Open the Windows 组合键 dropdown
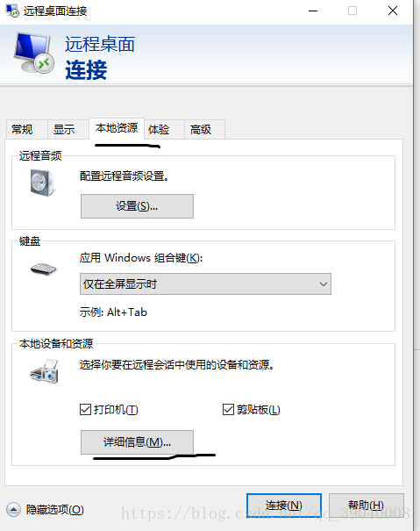 pyautogui.click(x=205, y=283)
